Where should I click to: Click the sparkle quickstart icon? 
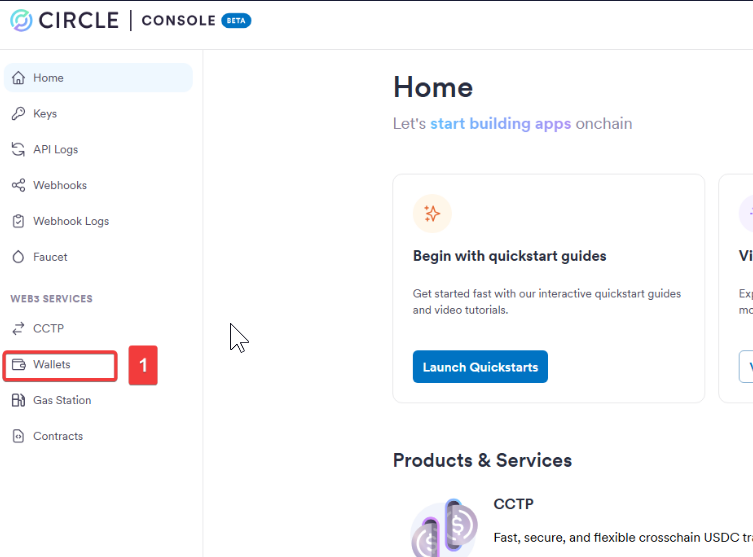click(432, 214)
